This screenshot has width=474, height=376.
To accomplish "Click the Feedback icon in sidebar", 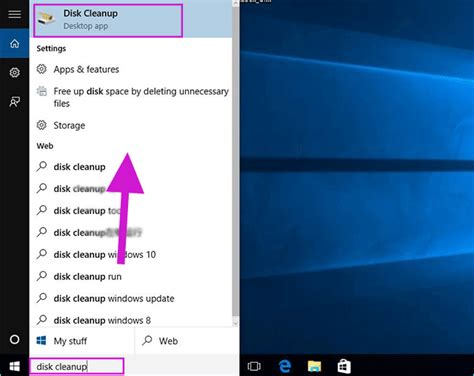I will (14, 101).
